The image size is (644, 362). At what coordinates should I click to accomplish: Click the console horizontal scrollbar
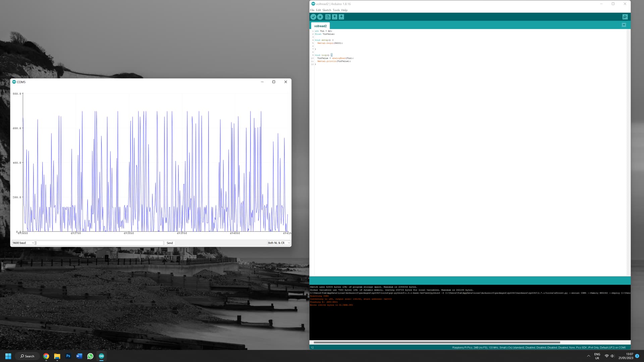tap(436, 342)
